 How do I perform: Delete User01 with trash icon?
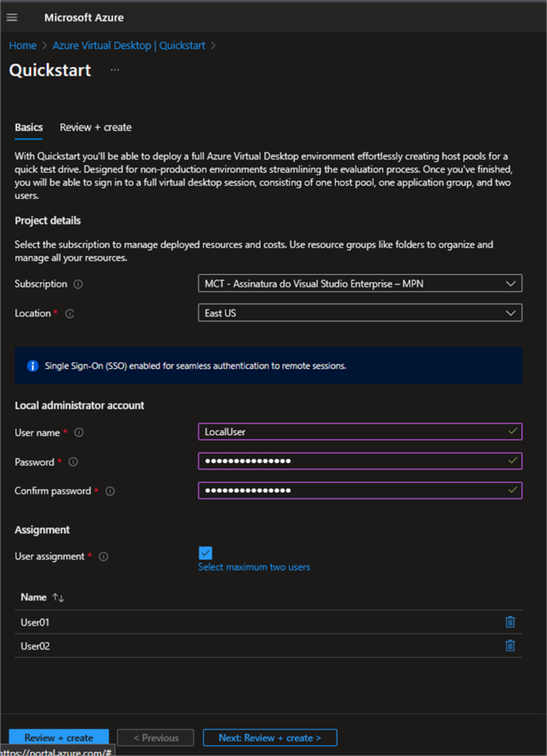(x=510, y=622)
